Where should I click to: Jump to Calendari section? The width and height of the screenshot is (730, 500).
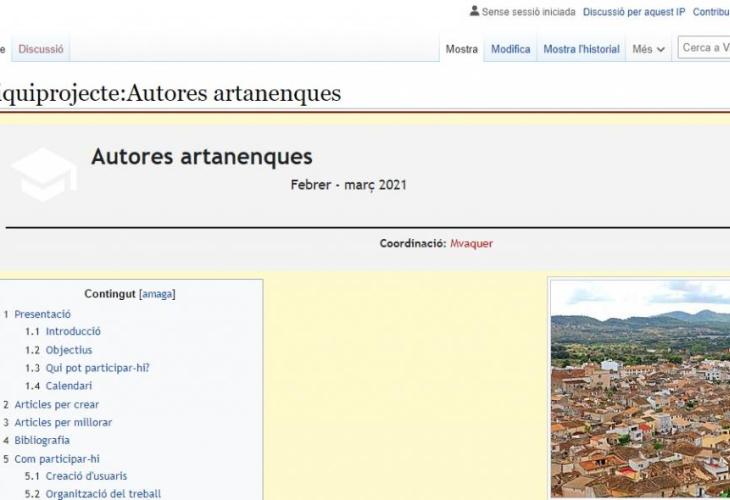click(69, 386)
